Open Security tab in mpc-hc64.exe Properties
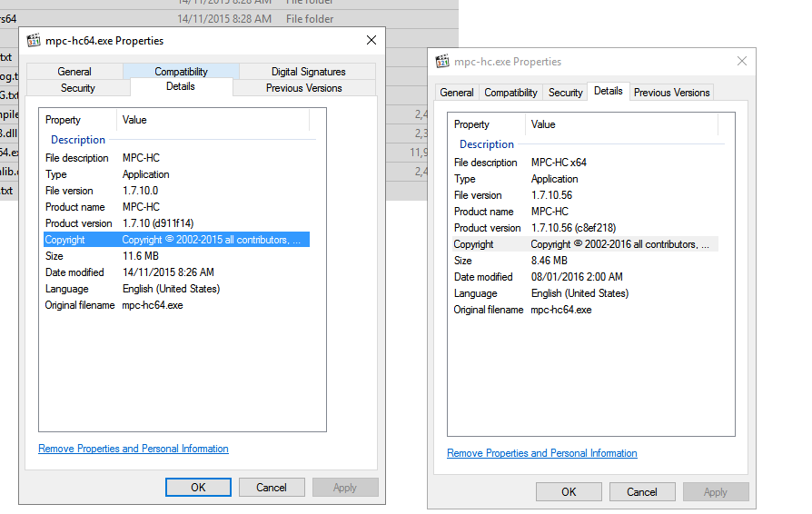Viewport: 812px width, 514px height. [x=78, y=88]
